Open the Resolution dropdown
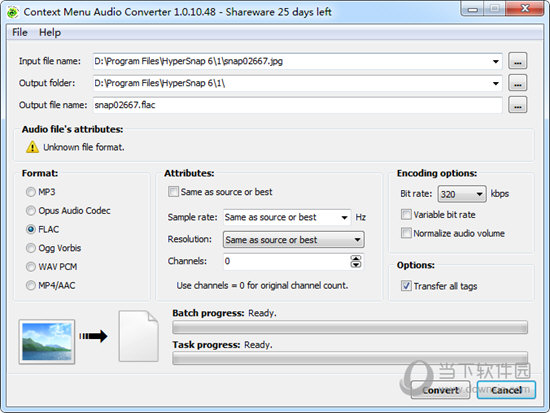 357,240
